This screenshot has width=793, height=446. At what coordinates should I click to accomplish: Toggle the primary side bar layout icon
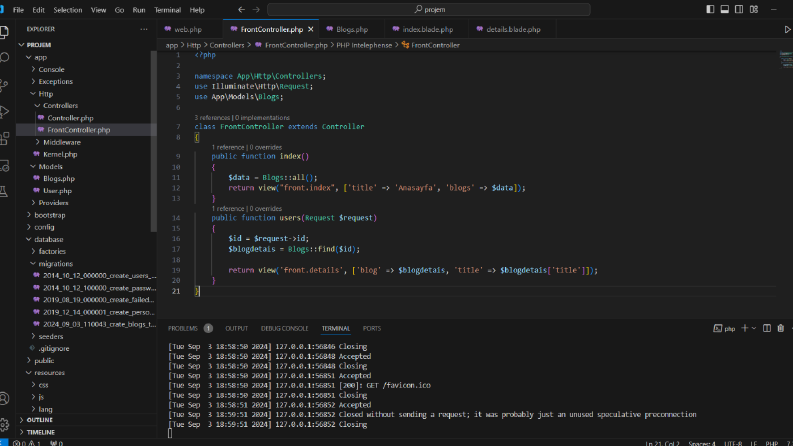pos(710,10)
